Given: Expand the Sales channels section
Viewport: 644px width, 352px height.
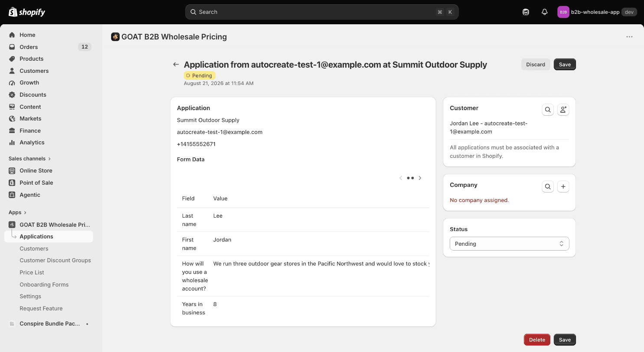Looking at the screenshot, I should click(29, 159).
